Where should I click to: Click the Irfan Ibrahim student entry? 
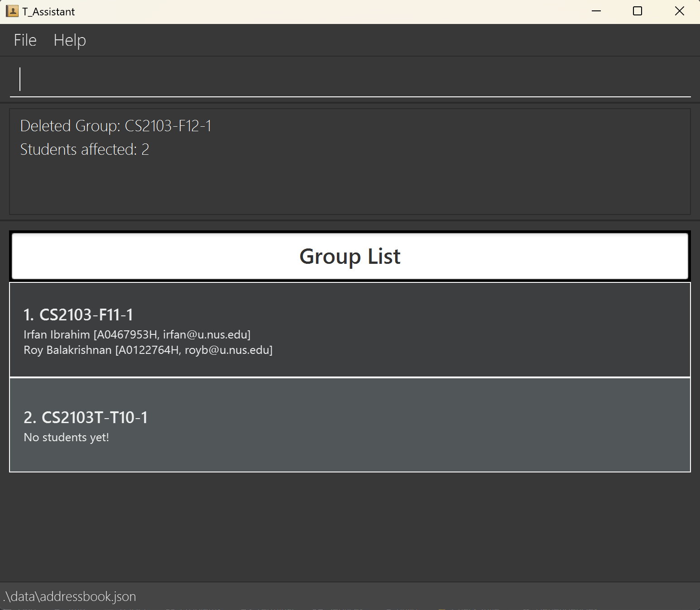(x=137, y=334)
